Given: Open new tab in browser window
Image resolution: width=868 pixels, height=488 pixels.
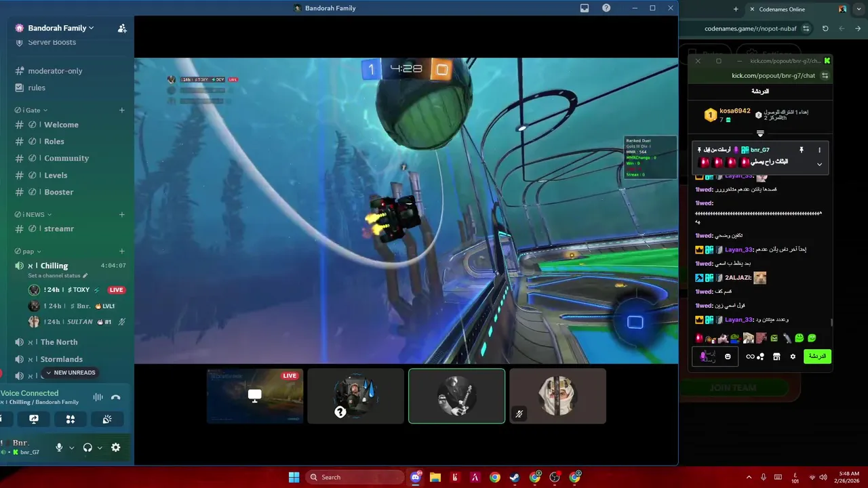Looking at the screenshot, I should [x=736, y=9].
